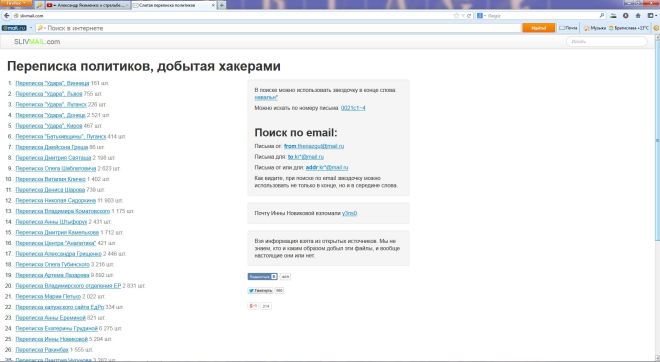Open list item 10 correspondence link, 1 402 шт
The height and width of the screenshot is (362, 660).
click(51, 179)
